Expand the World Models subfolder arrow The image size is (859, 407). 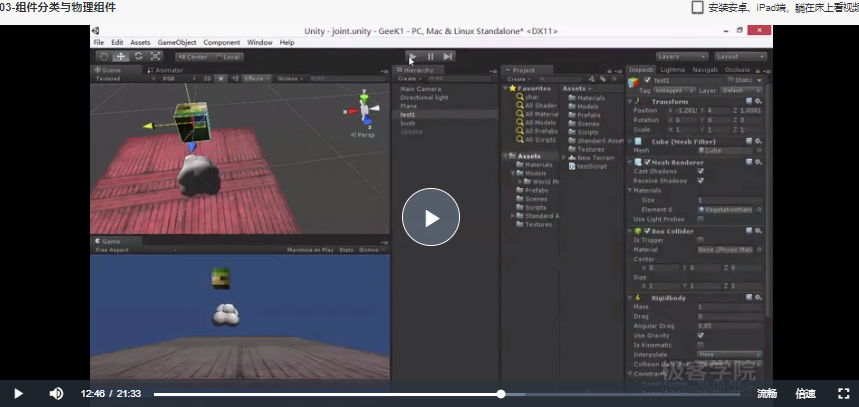tap(521, 182)
